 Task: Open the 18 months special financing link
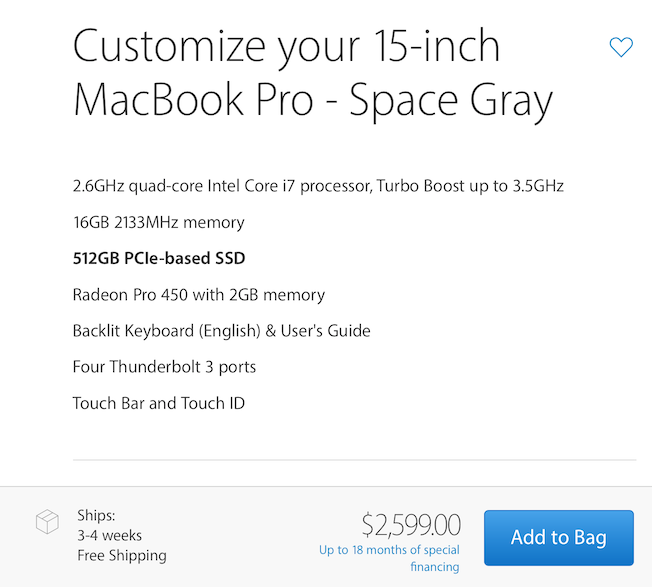[389, 558]
